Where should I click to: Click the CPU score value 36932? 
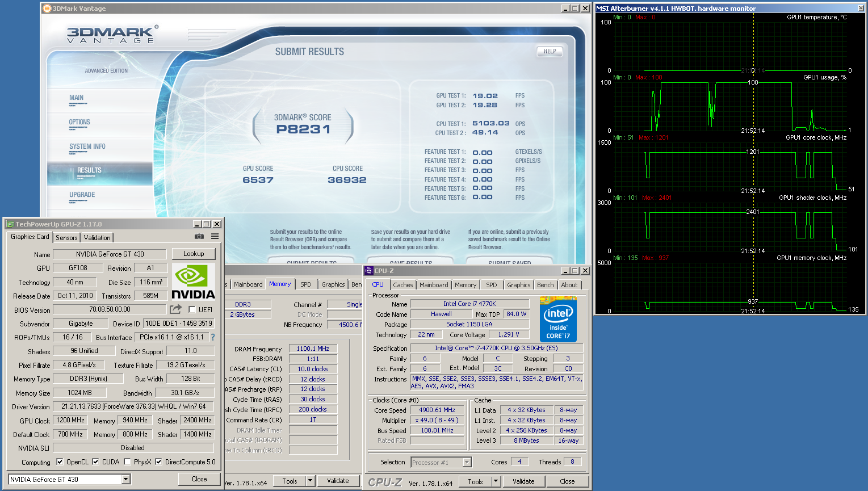[347, 180]
